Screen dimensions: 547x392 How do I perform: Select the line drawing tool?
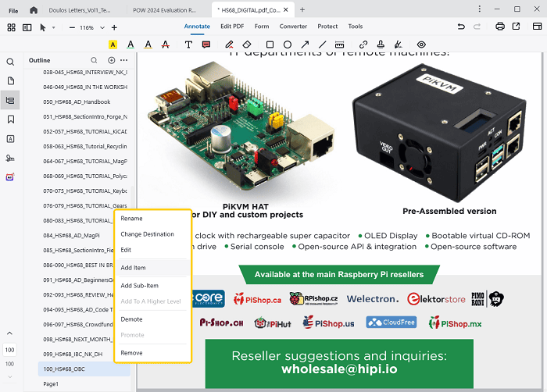coord(322,45)
